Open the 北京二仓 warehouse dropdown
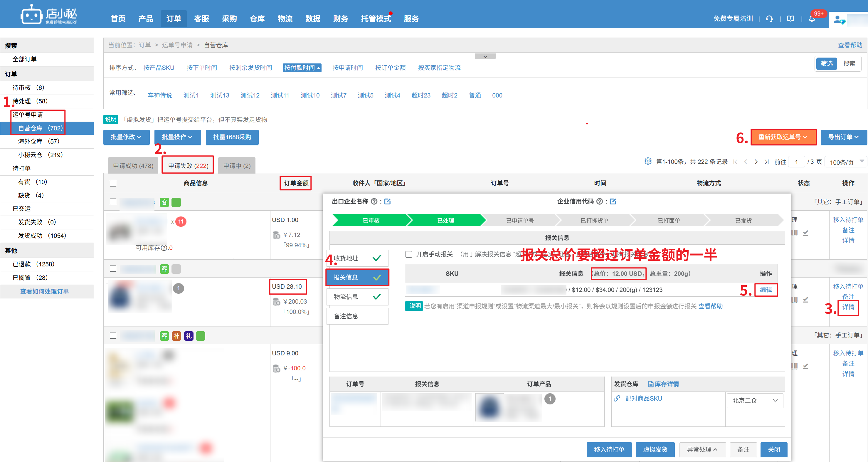Viewport: 868px width, 462px height. coord(755,400)
